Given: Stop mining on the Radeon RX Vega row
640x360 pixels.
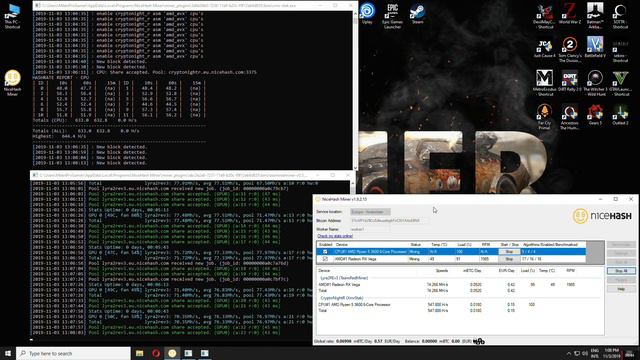Looking at the screenshot, I should [x=509, y=259].
